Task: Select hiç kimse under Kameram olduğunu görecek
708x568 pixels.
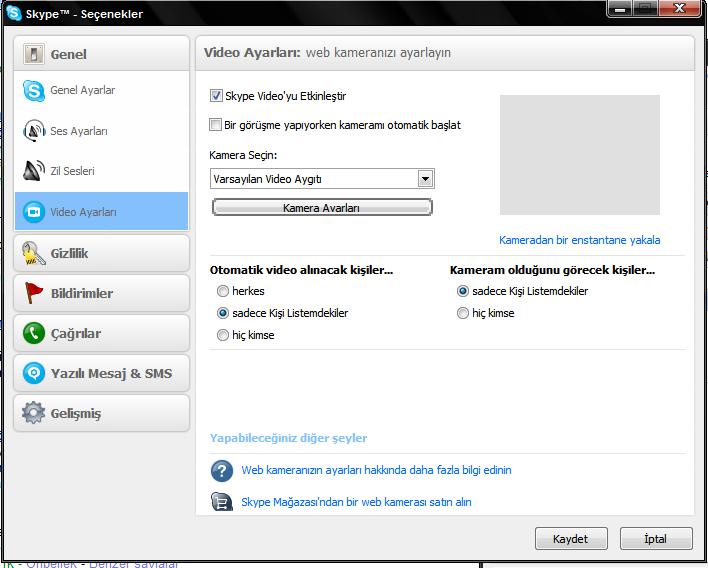Action: pyautogui.click(x=463, y=313)
